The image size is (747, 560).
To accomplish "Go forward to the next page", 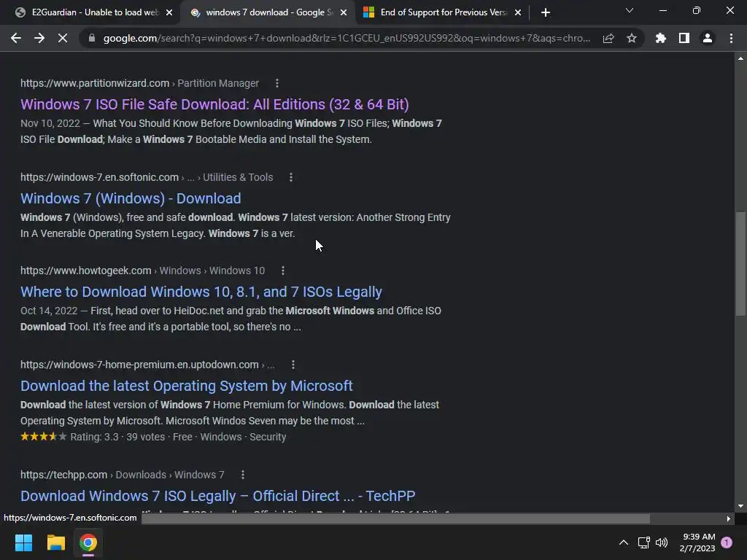I will click(39, 38).
